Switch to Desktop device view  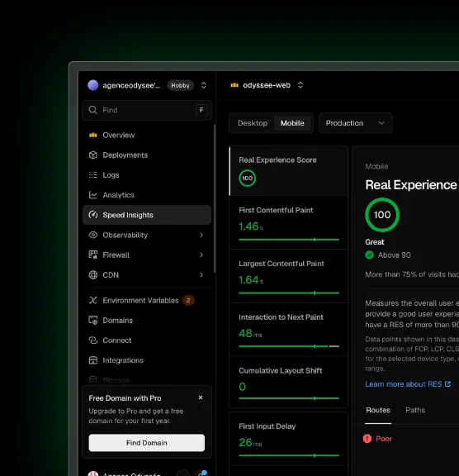coord(253,123)
